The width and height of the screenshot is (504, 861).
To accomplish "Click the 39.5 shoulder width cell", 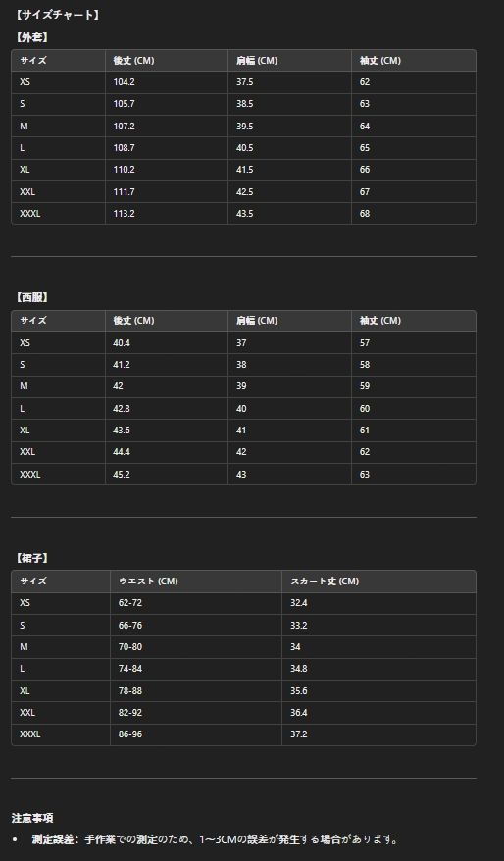I will pos(244,127).
